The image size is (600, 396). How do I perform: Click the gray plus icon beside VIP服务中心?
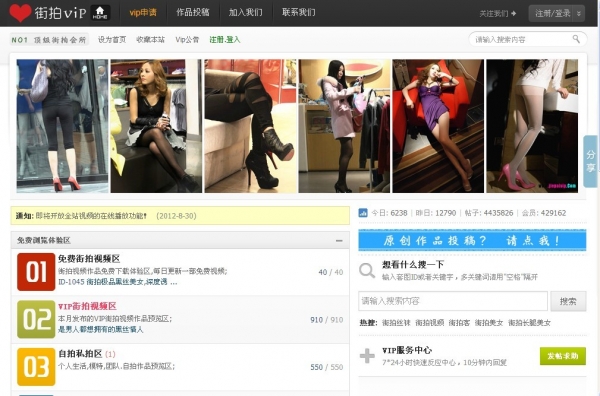(367, 356)
